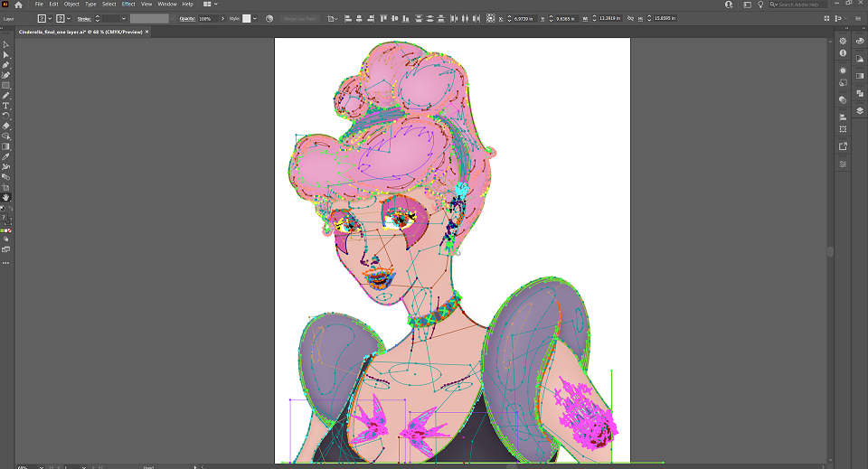Open the Stroke panel link
This screenshot has height=469, width=868.
84,19
